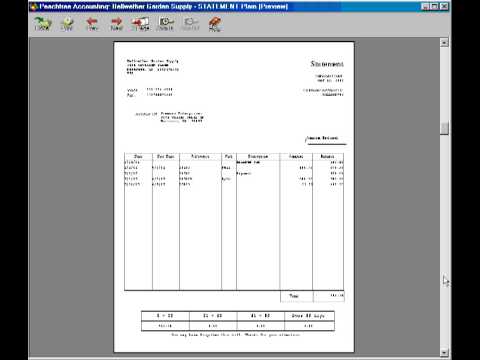The width and height of the screenshot is (480, 360).
Task: Close the Peachtree preview window
Action: [444, 6]
